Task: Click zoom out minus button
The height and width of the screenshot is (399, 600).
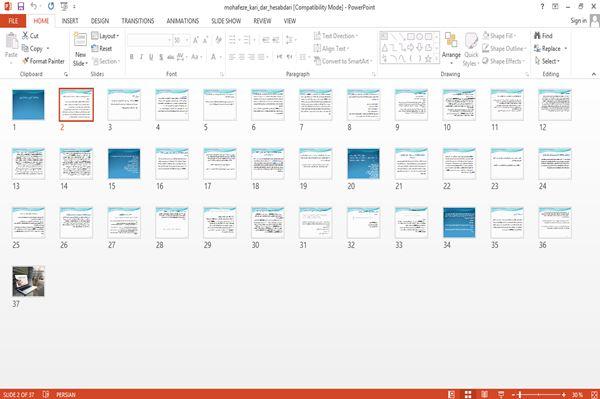Action: (514, 394)
